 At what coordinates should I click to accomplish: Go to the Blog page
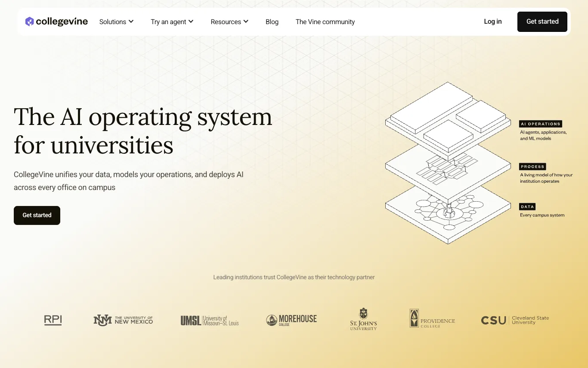[272, 22]
